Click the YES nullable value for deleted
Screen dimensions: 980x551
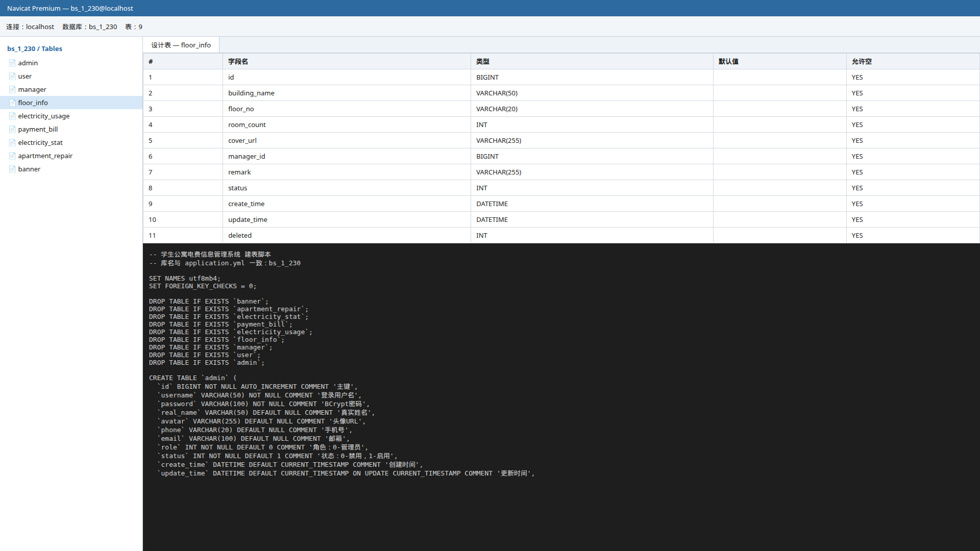point(913,235)
